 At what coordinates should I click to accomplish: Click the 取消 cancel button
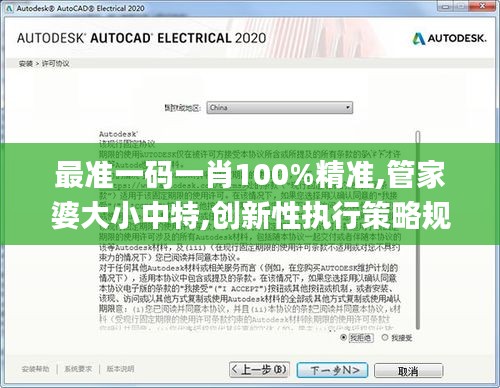coord(408,371)
